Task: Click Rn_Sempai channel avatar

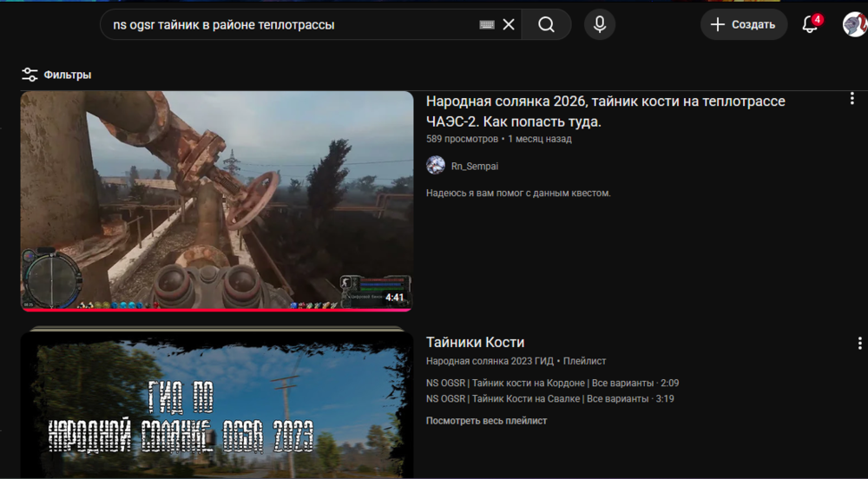Action: 436,166
